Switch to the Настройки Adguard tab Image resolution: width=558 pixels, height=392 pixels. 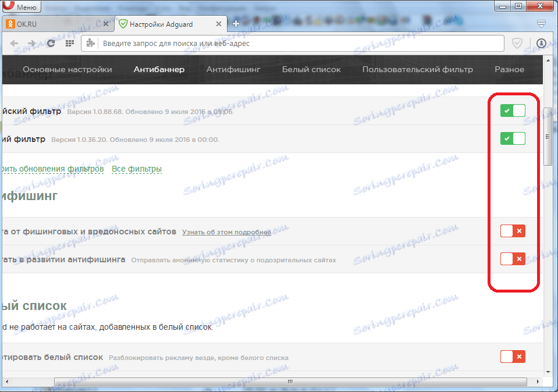pyautogui.click(x=170, y=24)
